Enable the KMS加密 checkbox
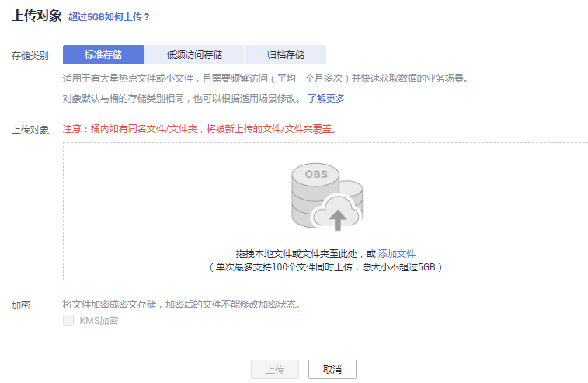588x383 pixels. click(69, 320)
